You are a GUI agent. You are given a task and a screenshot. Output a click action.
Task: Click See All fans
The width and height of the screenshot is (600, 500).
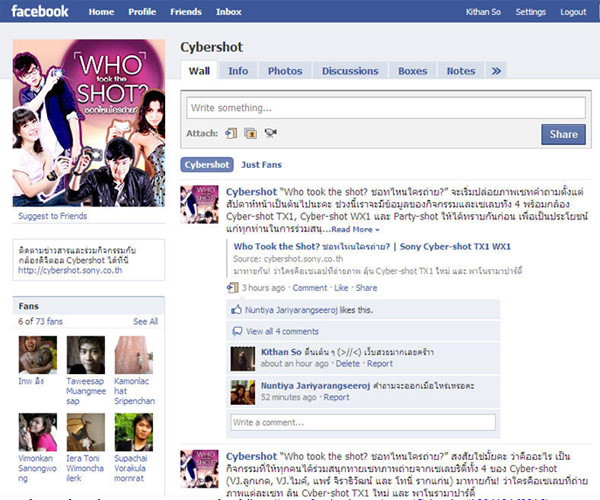[145, 321]
